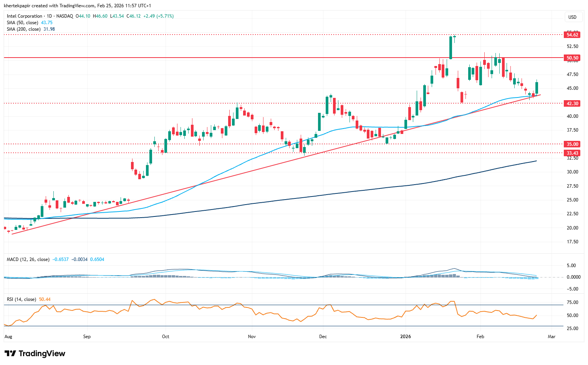
Task: Click the TradingView logo at bottom left
Action: (x=35, y=353)
